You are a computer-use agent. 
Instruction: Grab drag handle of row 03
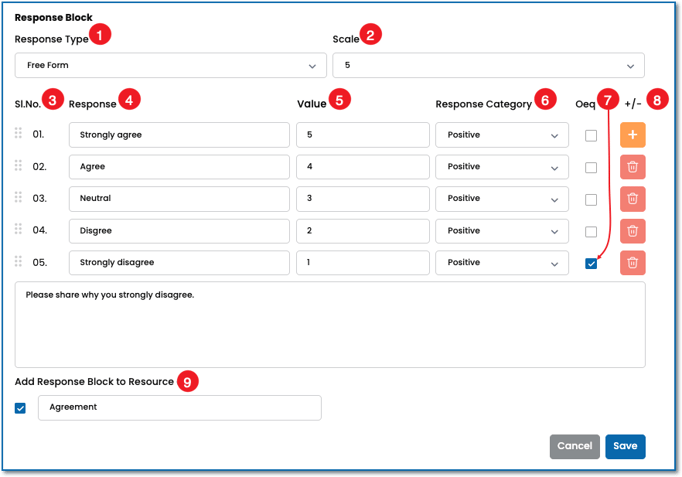click(18, 197)
